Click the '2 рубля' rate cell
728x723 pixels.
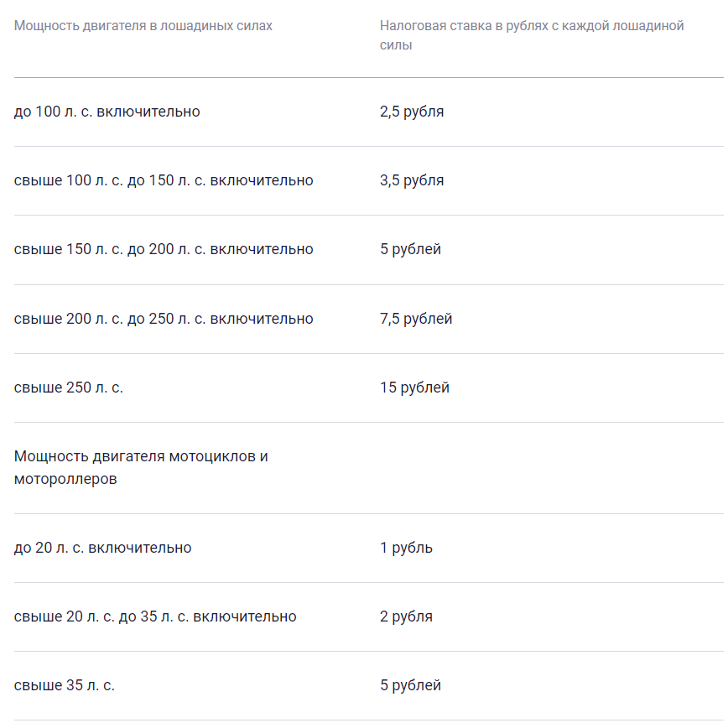point(406,616)
